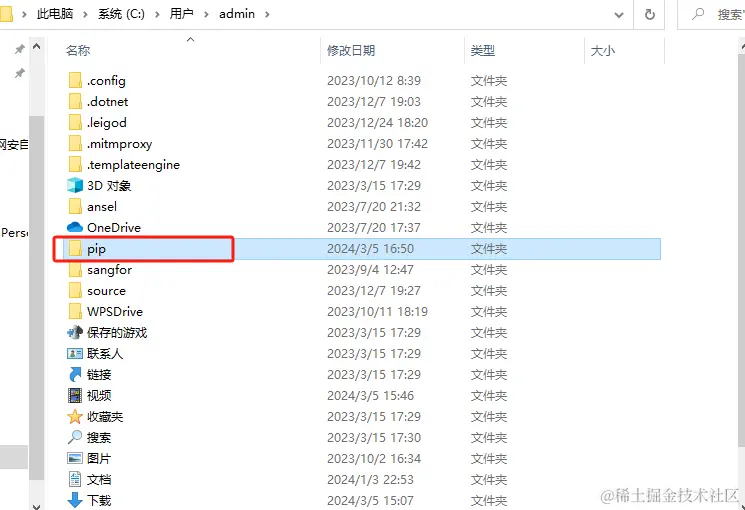Click the search box magnifier icon
The height and width of the screenshot is (510, 745).
click(x=698, y=14)
